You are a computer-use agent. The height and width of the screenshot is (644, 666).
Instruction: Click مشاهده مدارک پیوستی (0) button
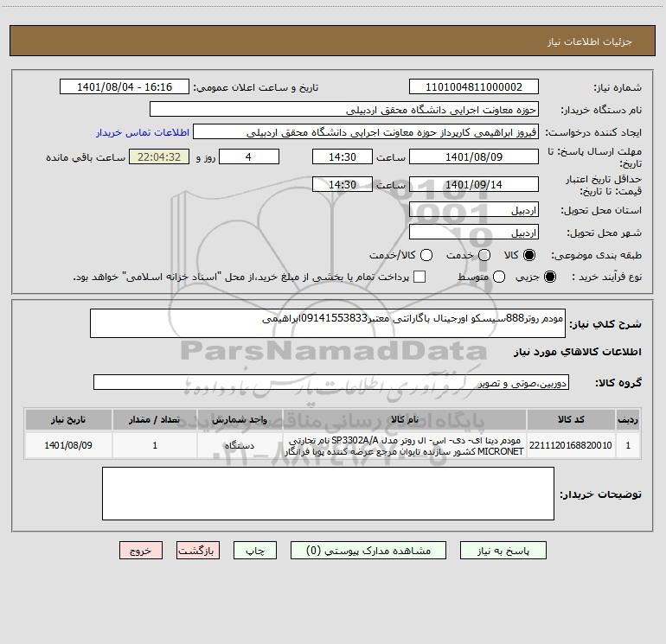click(368, 551)
